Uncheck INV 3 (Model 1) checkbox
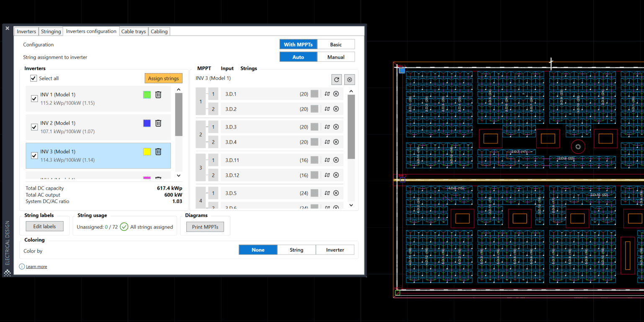This screenshot has height=322, width=644. [34, 155]
